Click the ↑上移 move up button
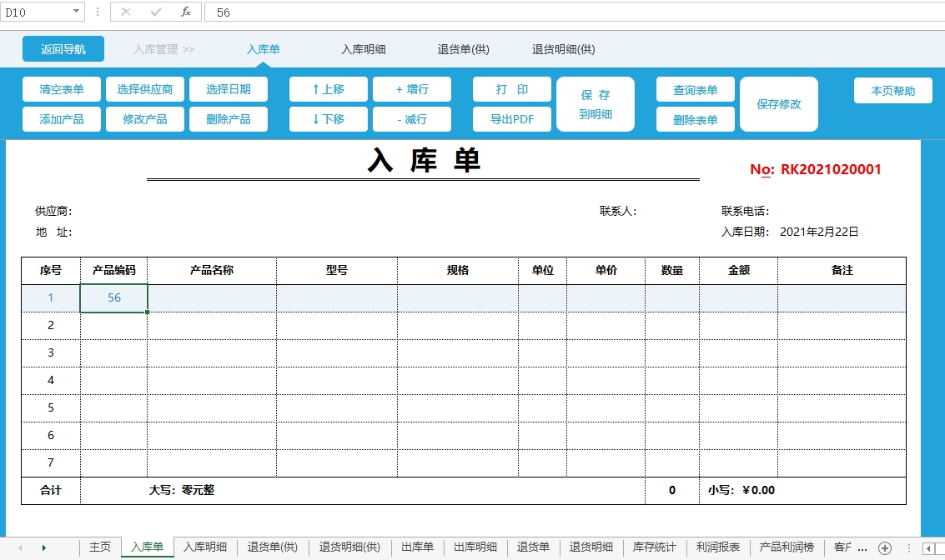The height and width of the screenshot is (560, 945). tap(329, 89)
